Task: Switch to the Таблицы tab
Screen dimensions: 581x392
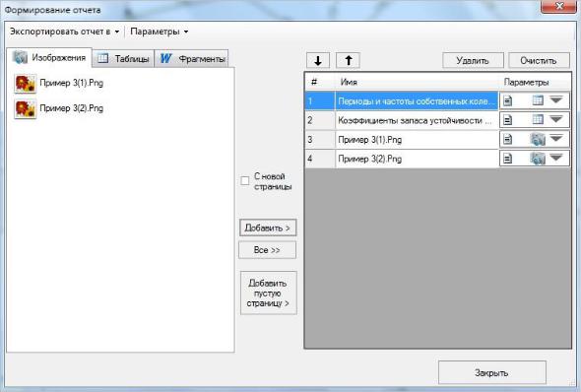Action: point(123,58)
